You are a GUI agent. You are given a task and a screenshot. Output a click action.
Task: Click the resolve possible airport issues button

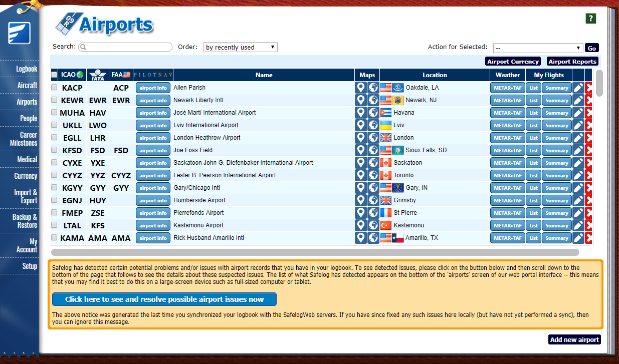click(164, 299)
